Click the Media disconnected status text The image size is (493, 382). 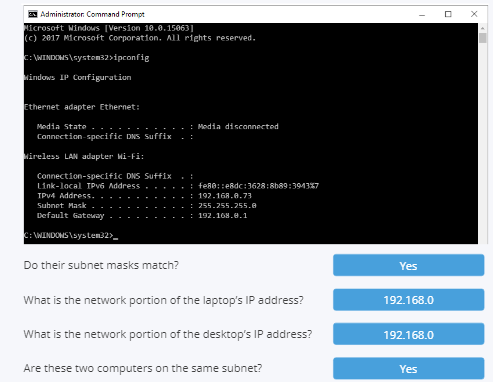238,126
